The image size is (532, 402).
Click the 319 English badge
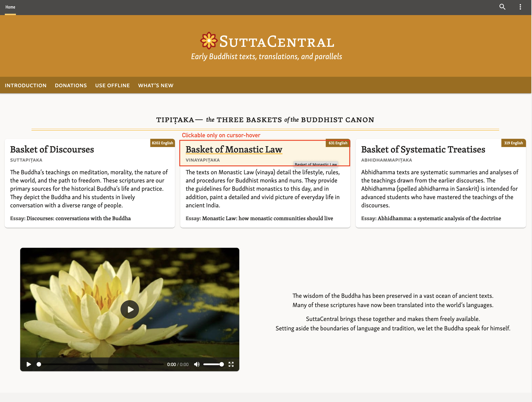coord(514,143)
